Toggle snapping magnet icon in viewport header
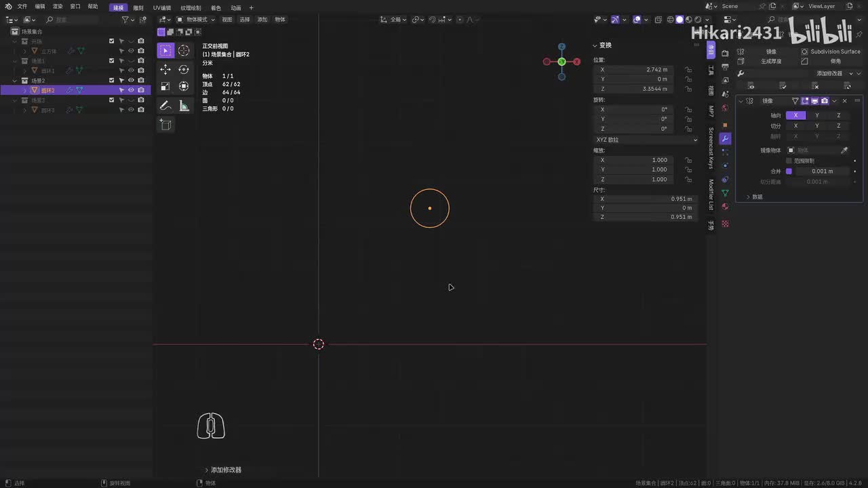 (x=433, y=20)
